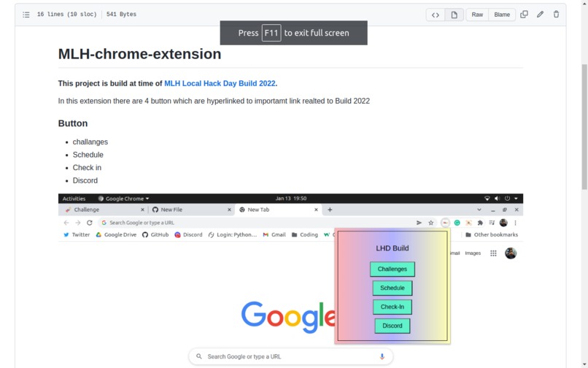Click the green Grammarly extension icon
This screenshot has width=588, height=368.
tap(457, 223)
